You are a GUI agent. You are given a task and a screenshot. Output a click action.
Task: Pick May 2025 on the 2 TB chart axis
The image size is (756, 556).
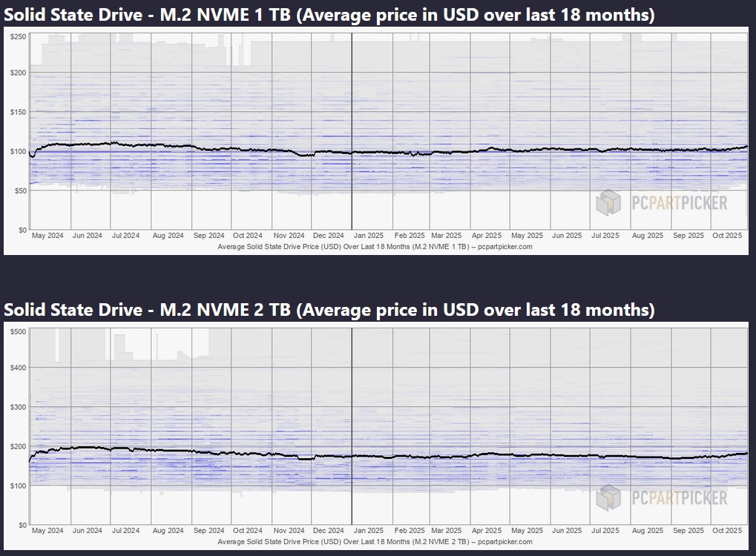pyautogui.click(x=527, y=531)
